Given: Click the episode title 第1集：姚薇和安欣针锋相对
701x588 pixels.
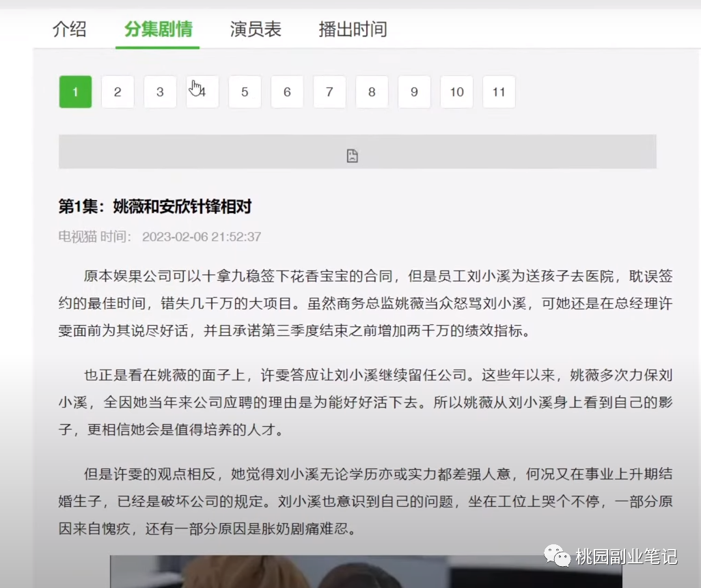Looking at the screenshot, I should click(x=155, y=206).
